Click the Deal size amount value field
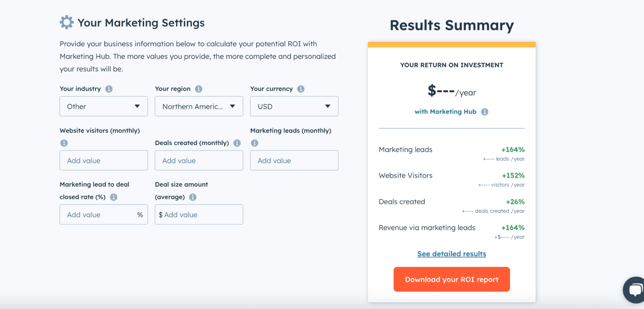This screenshot has height=309, width=644. (198, 214)
